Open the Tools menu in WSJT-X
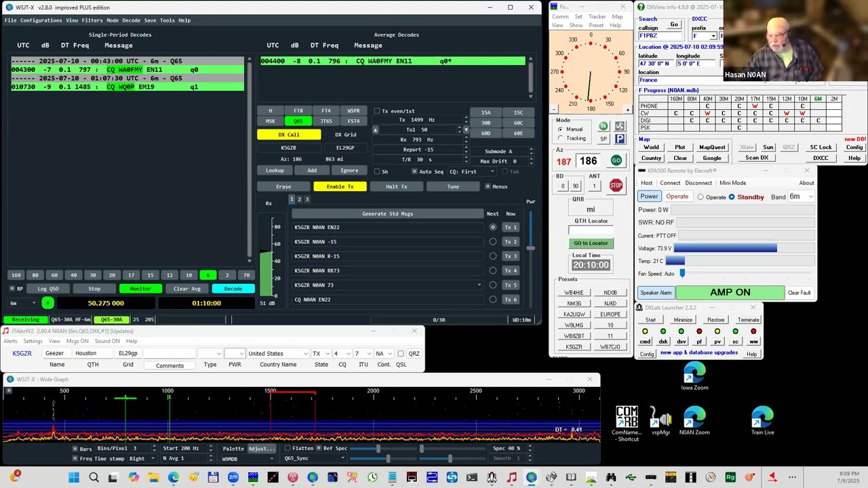 click(167, 20)
